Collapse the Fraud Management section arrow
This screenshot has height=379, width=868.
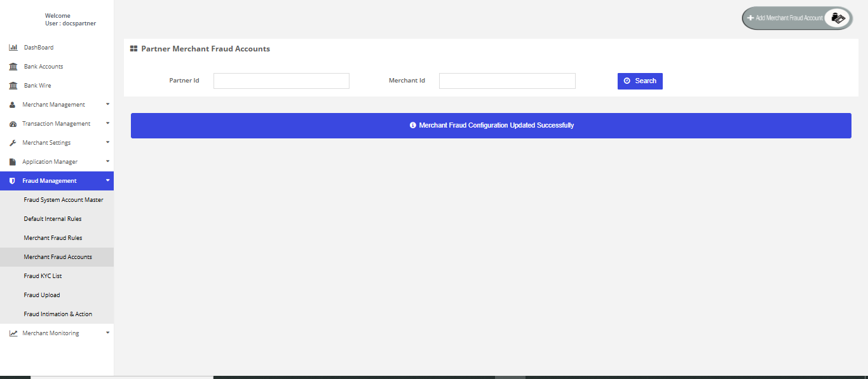pyautogui.click(x=107, y=180)
